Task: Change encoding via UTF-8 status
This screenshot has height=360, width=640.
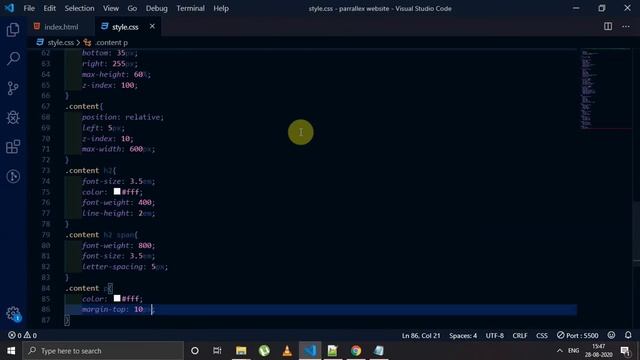Action: tap(495, 335)
